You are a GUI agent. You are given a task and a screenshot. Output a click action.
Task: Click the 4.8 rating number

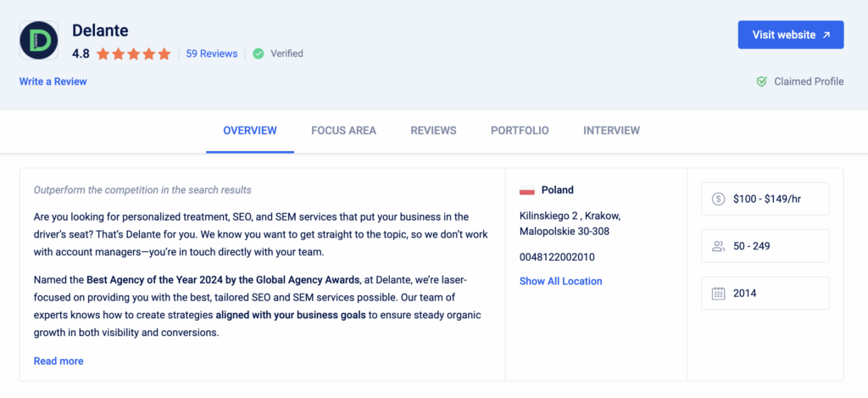(81, 53)
